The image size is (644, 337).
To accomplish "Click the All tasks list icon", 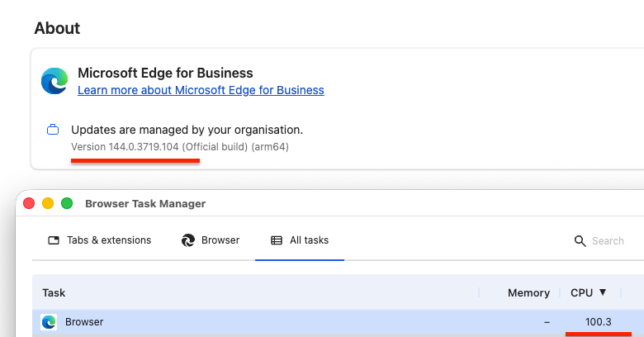I will click(277, 240).
